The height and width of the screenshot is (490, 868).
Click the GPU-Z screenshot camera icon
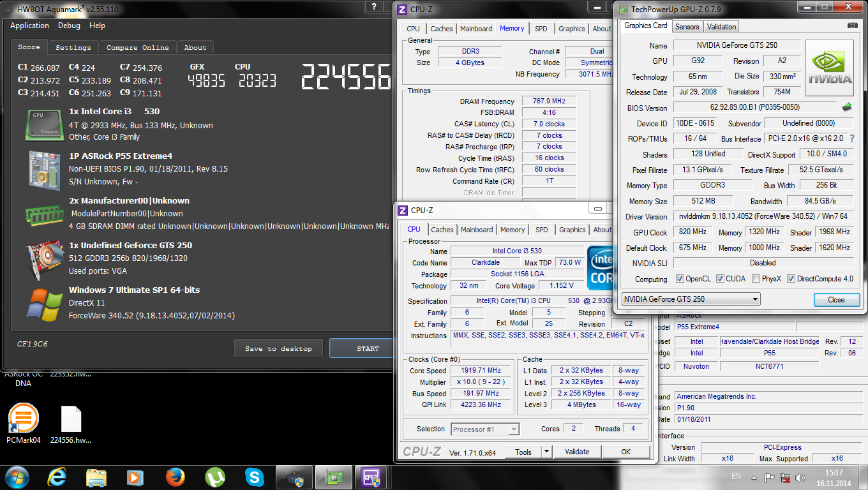pos(853,26)
